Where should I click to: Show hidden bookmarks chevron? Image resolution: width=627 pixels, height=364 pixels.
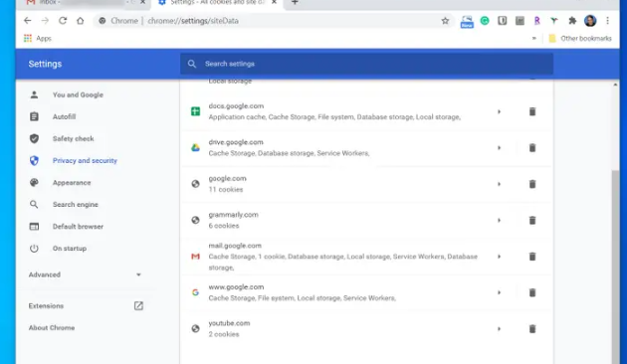(x=534, y=39)
